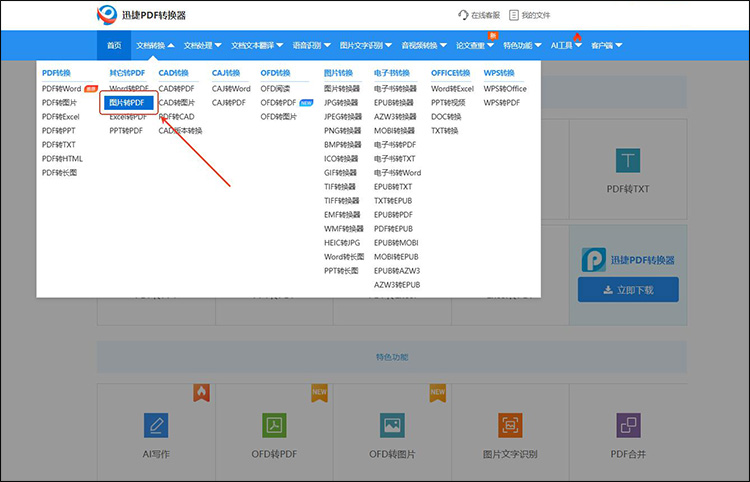Select OFD转图片 in dropdown menu

278,117
